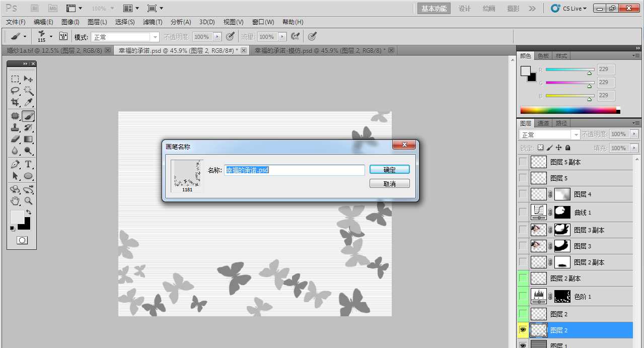Open 滤镜(T) menu
Image resolution: width=644 pixels, height=348 pixels.
click(153, 22)
